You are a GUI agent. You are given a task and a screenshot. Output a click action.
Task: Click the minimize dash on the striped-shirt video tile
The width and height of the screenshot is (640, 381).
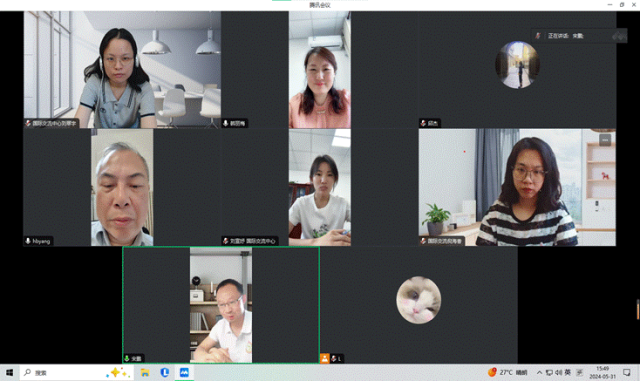pos(605,140)
